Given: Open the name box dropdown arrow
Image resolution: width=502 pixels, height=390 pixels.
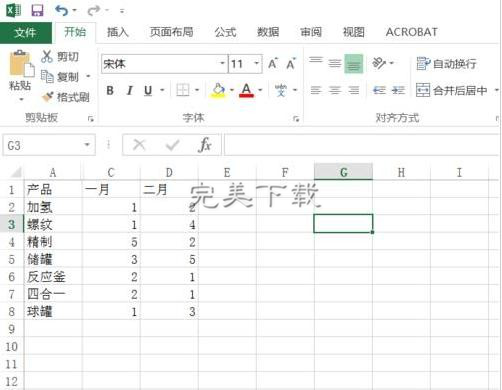Looking at the screenshot, I should pos(87,145).
